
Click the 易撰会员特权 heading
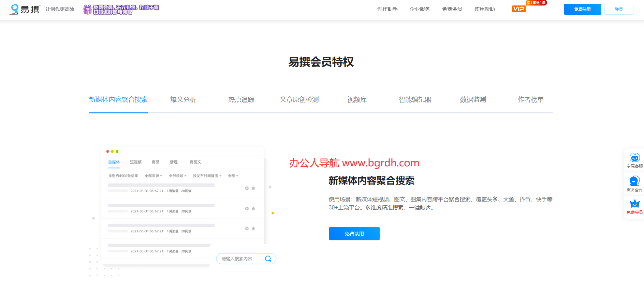(x=321, y=62)
